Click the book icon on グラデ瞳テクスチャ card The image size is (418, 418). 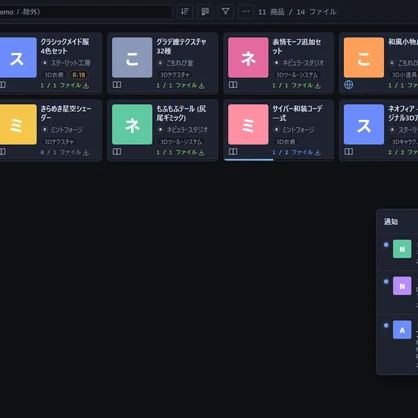[x=117, y=85]
